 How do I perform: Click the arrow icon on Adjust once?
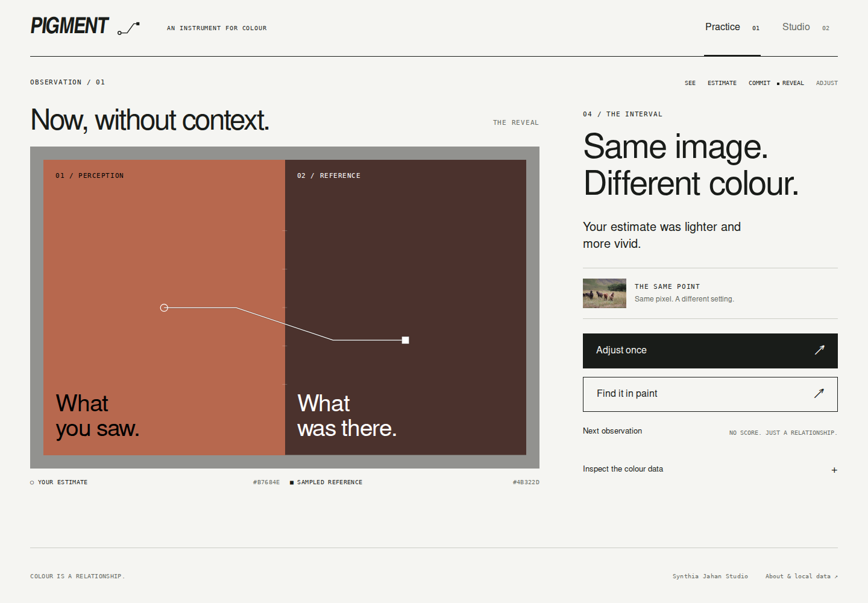coord(819,350)
